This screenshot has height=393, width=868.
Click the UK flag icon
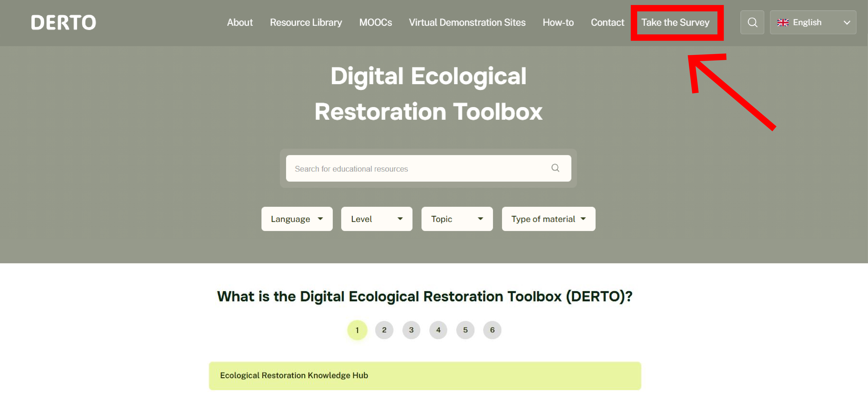[783, 22]
